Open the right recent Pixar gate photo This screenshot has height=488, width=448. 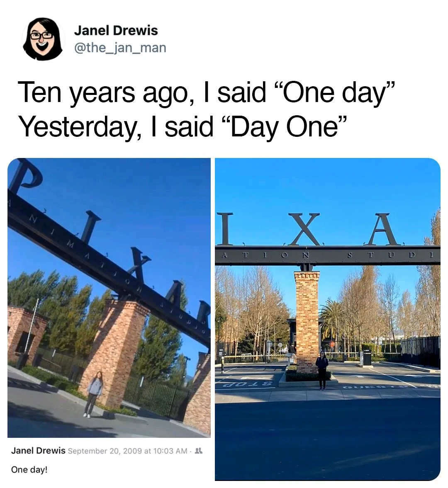pyautogui.click(x=328, y=319)
